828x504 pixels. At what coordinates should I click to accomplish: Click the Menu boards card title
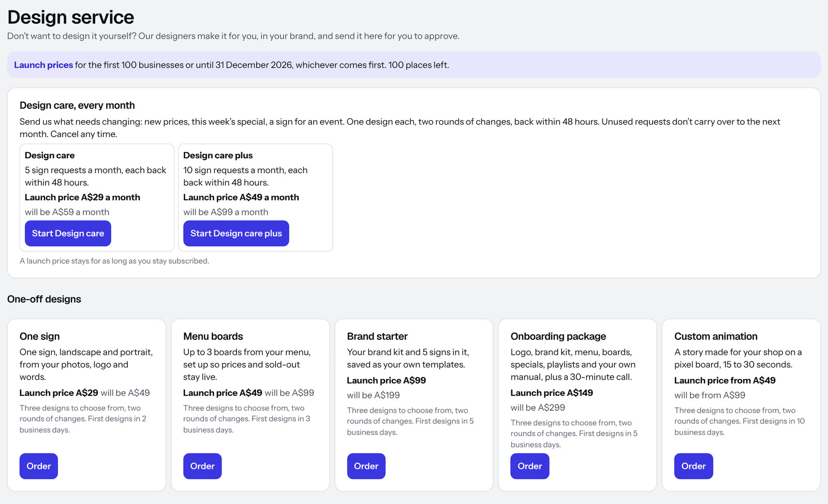point(213,336)
